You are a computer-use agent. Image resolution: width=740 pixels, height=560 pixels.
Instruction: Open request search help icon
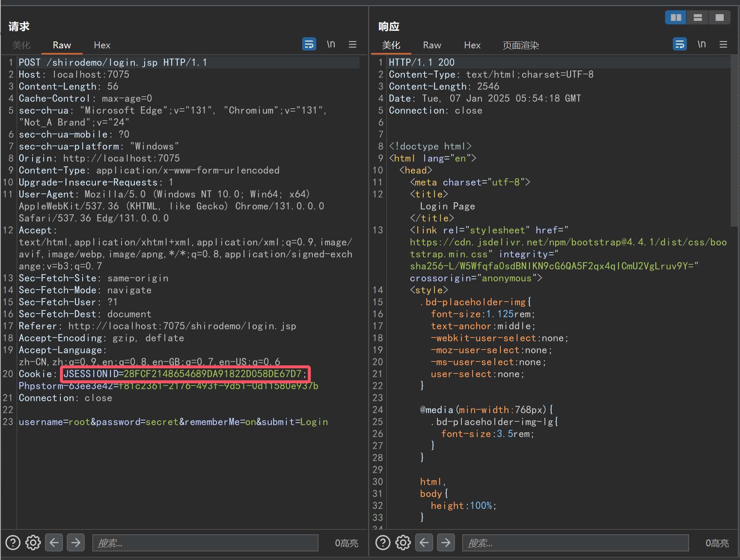pos(13,542)
